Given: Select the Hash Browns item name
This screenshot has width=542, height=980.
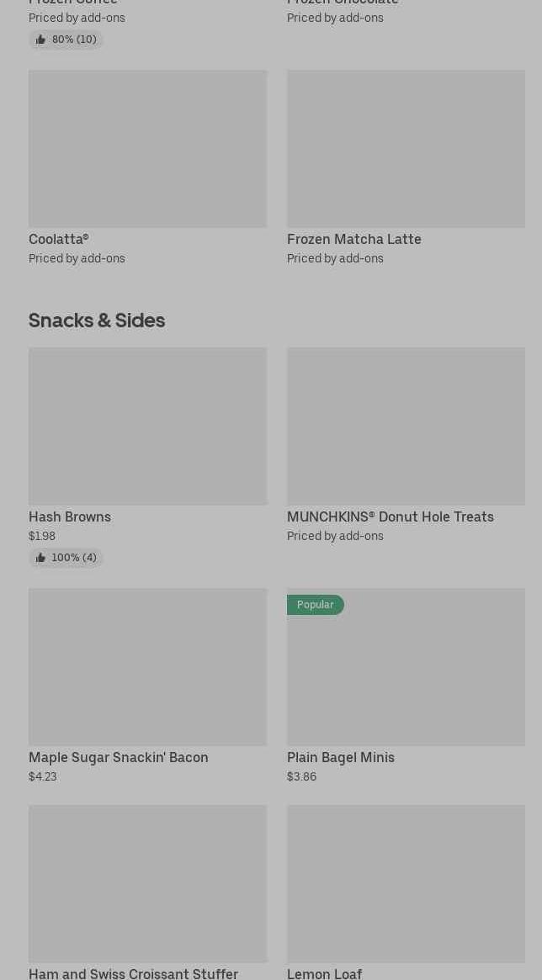Looking at the screenshot, I should click(70, 516).
